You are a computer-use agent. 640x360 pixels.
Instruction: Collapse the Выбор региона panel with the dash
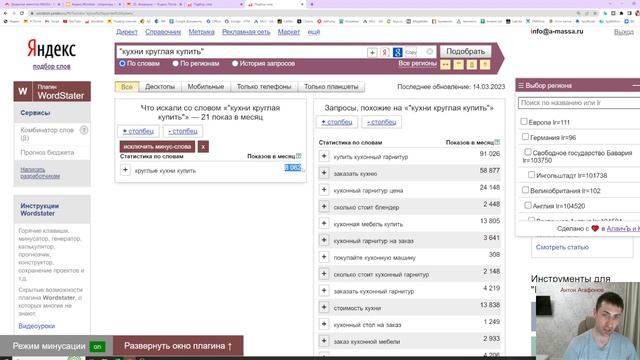[636, 86]
